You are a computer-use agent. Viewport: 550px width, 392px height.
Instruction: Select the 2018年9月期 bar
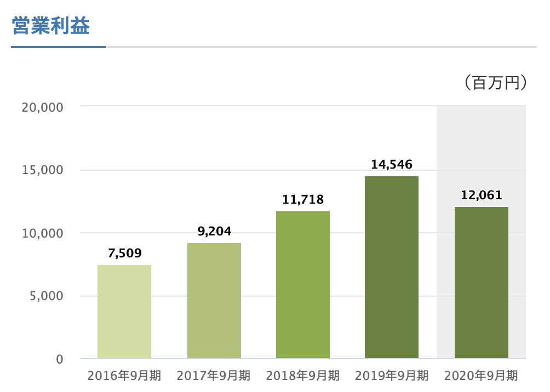click(x=303, y=285)
